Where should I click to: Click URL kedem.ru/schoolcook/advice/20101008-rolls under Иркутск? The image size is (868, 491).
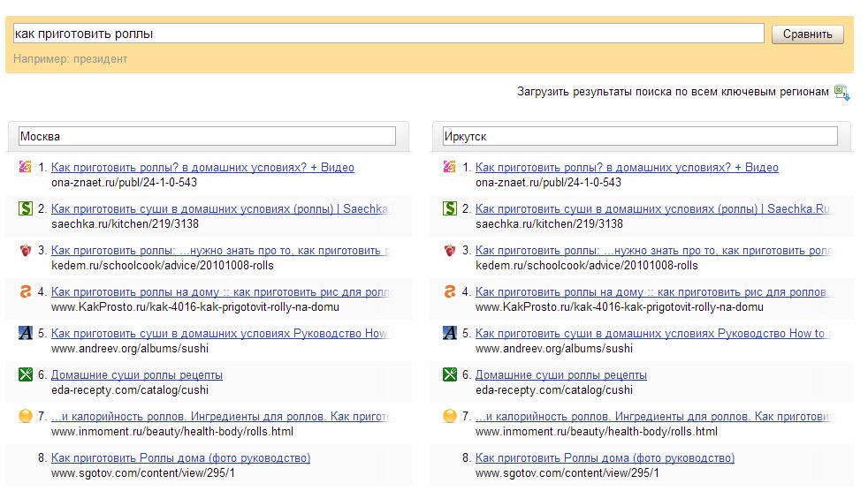tap(586, 266)
